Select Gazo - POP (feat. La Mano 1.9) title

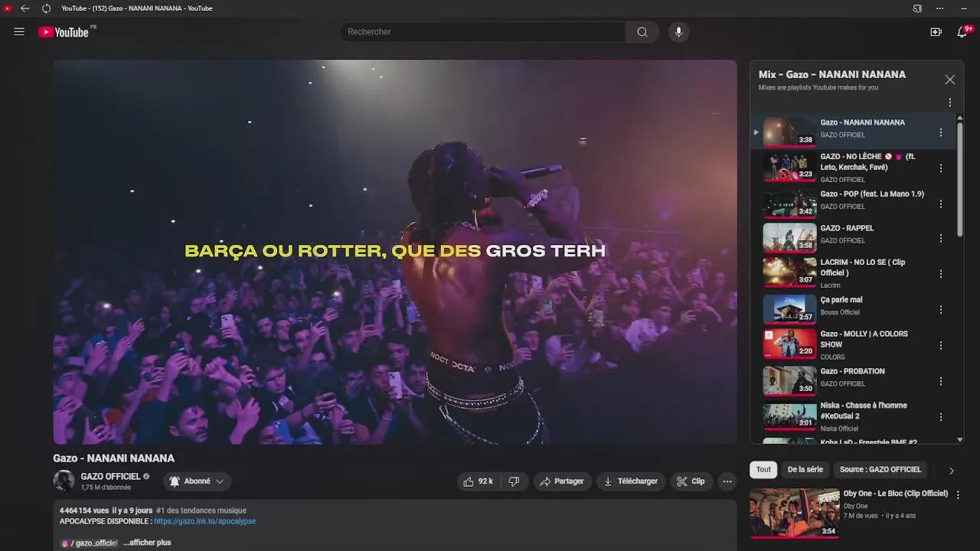pyautogui.click(x=872, y=194)
